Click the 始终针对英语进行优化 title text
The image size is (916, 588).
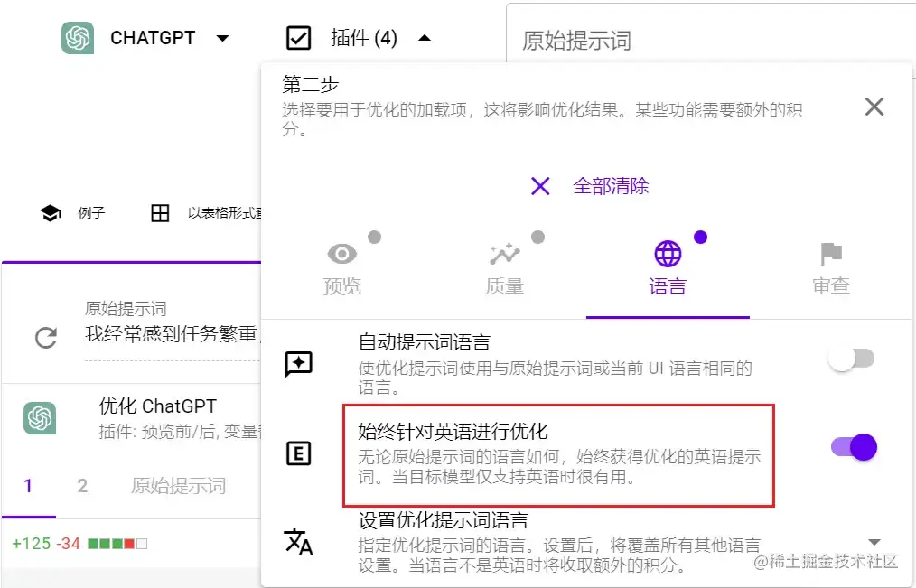[453, 432]
